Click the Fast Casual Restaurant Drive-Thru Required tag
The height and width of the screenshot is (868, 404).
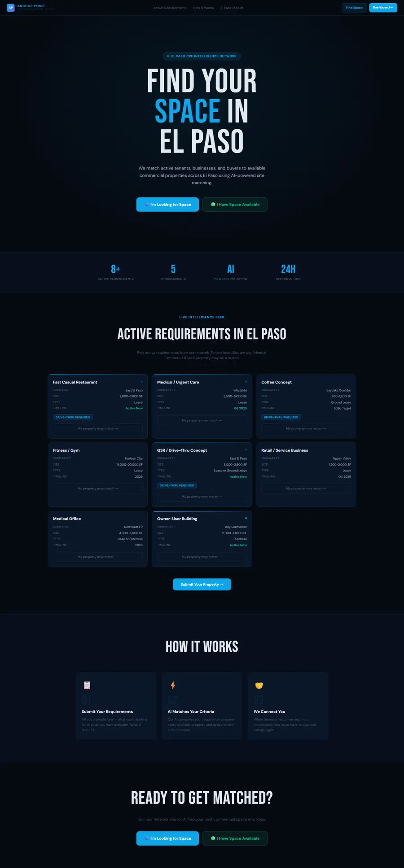click(x=73, y=417)
